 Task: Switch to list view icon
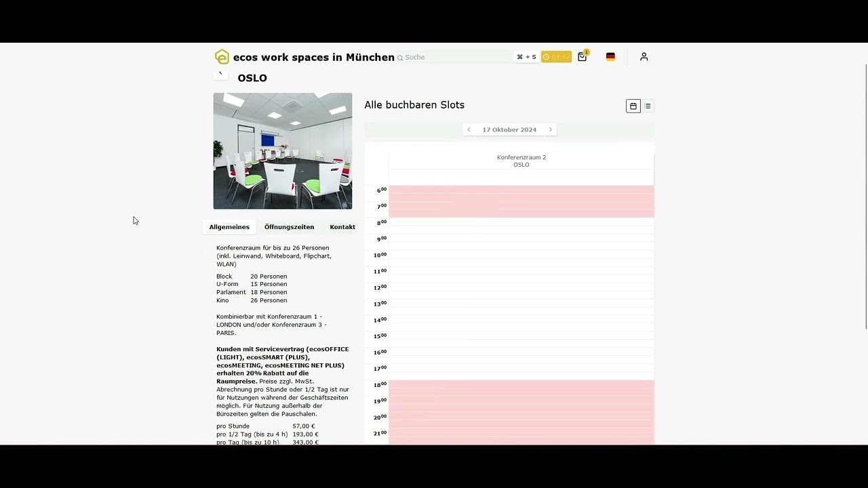tap(648, 106)
